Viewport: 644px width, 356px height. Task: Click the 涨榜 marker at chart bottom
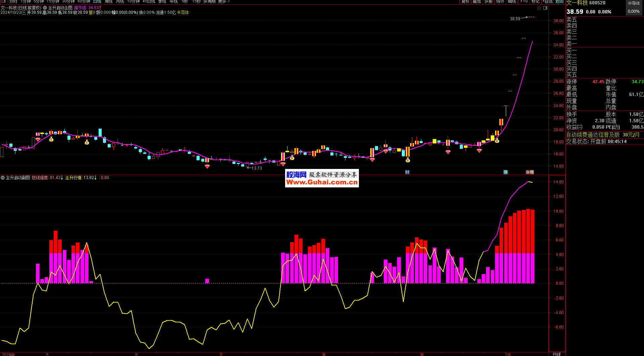(x=530, y=172)
